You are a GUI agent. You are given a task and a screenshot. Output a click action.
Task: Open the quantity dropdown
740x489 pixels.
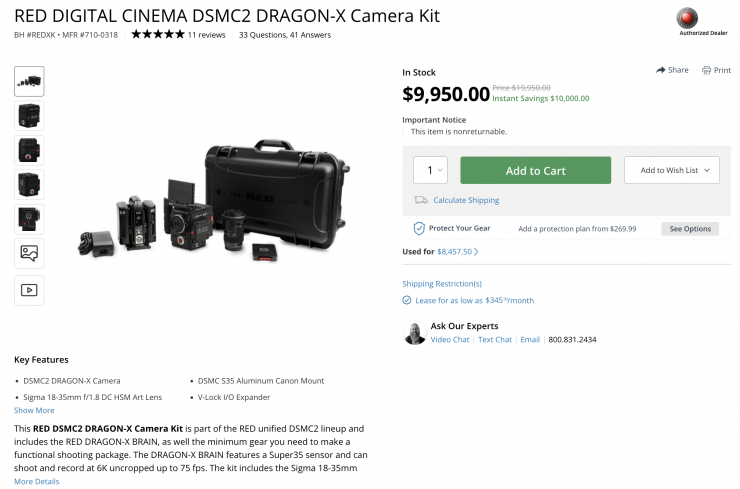pos(430,170)
